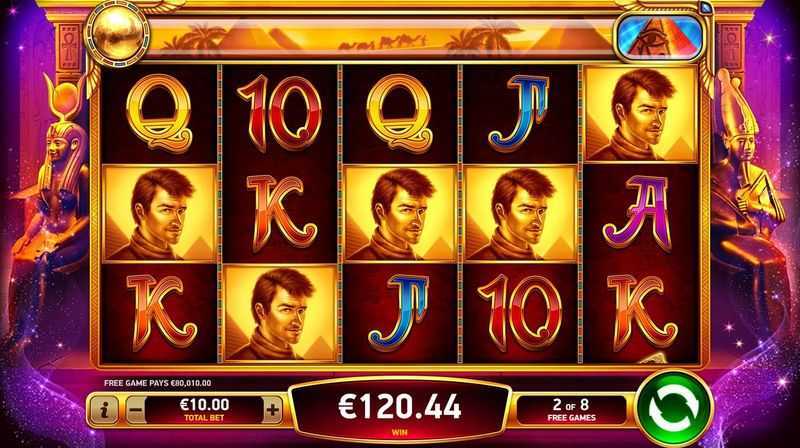Image resolution: width=800 pixels, height=448 pixels.
Task: Increase total bet with plus button
Action: click(272, 410)
